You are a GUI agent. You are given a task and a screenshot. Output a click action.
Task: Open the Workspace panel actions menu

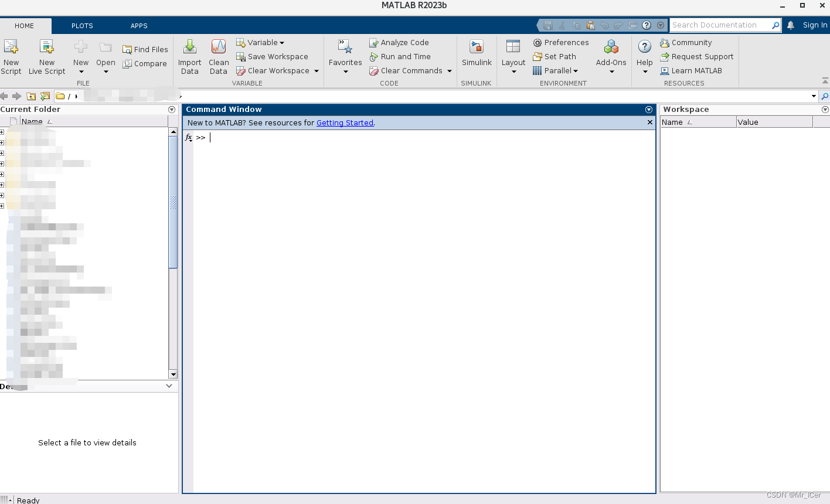coord(825,110)
